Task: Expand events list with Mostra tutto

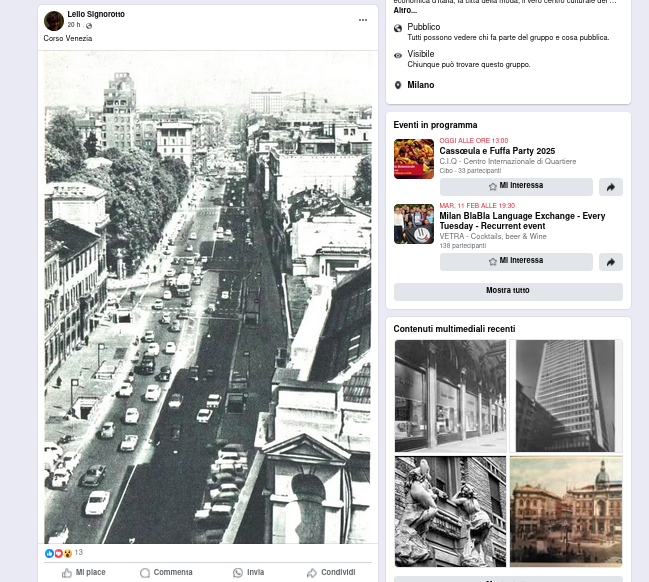Action: (x=508, y=291)
